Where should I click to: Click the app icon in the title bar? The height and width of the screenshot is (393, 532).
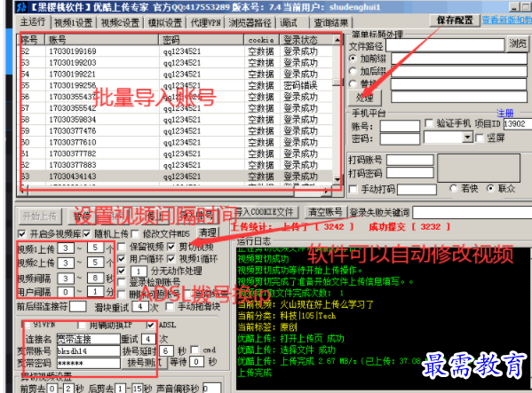click(x=21, y=7)
